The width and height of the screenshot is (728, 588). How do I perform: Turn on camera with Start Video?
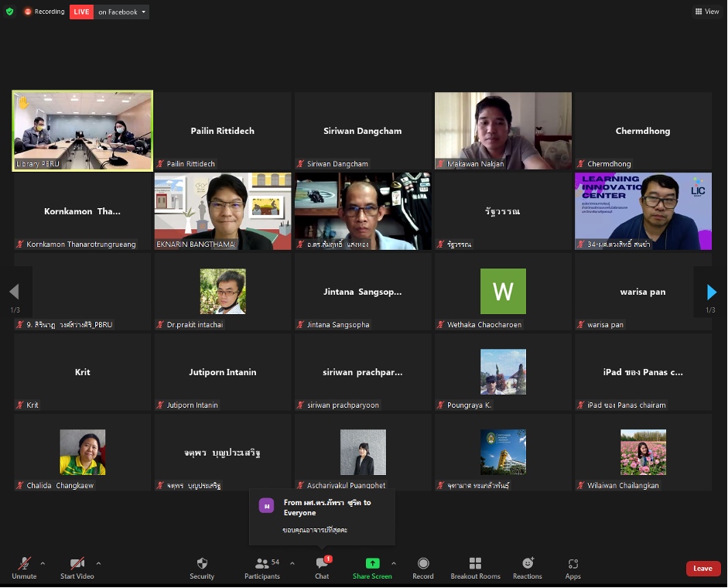point(77,567)
